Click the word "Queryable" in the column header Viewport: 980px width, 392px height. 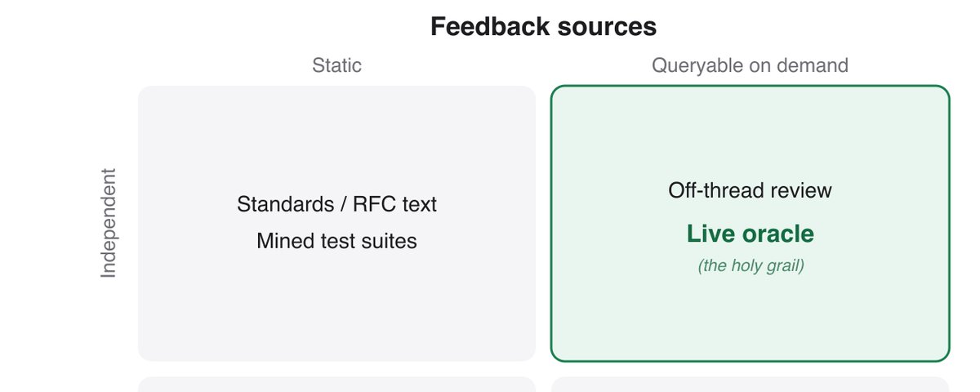pos(695,65)
